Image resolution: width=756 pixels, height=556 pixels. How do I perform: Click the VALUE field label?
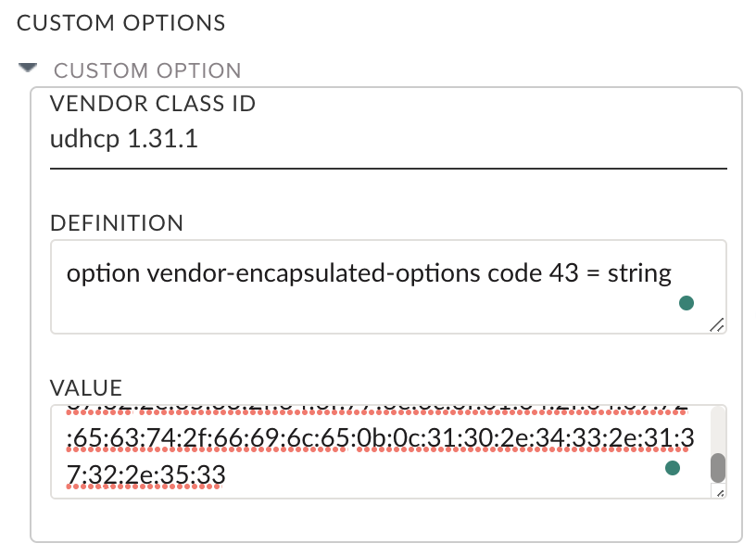tap(91, 387)
